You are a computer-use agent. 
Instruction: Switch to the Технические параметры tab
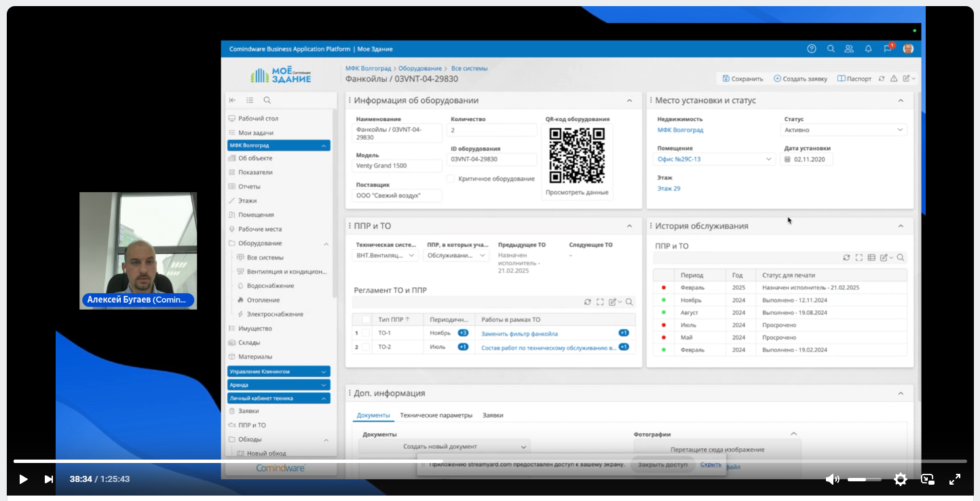point(436,415)
